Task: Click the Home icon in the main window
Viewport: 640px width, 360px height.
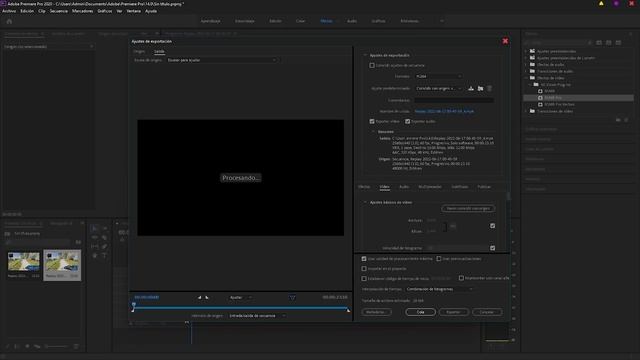Action: pyautogui.click(x=9, y=21)
